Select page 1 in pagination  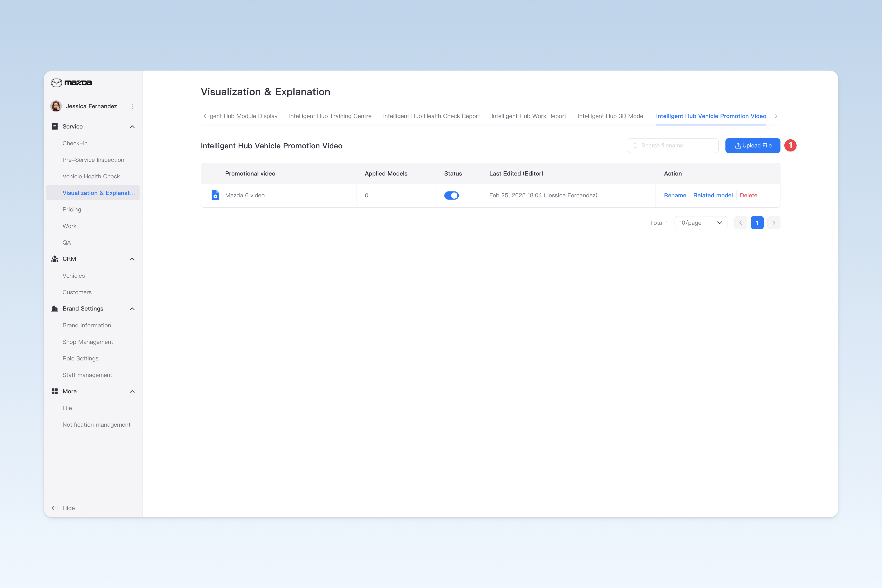[757, 223]
